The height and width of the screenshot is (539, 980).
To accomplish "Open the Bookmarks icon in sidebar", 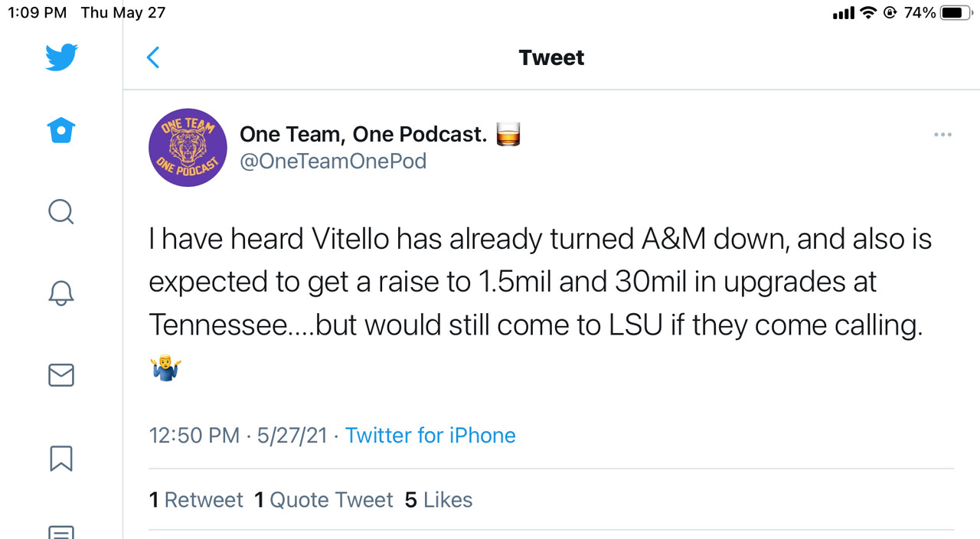I will point(61,458).
